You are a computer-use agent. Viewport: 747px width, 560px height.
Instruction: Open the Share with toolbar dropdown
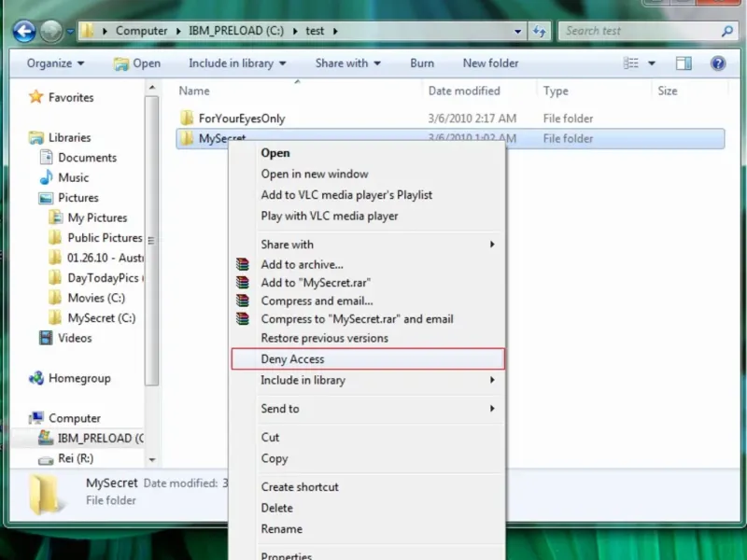[x=347, y=63]
